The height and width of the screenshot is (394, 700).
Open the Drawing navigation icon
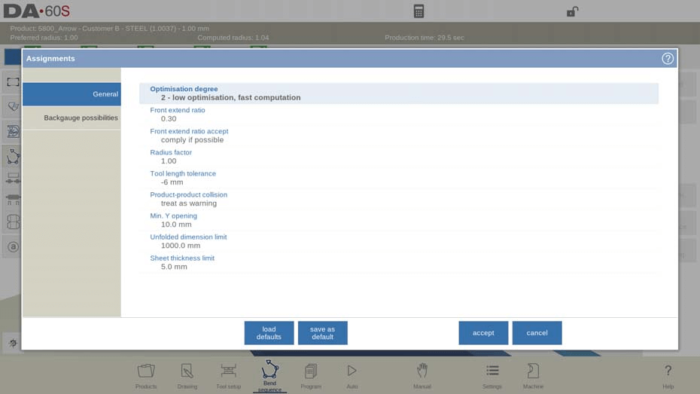187,376
